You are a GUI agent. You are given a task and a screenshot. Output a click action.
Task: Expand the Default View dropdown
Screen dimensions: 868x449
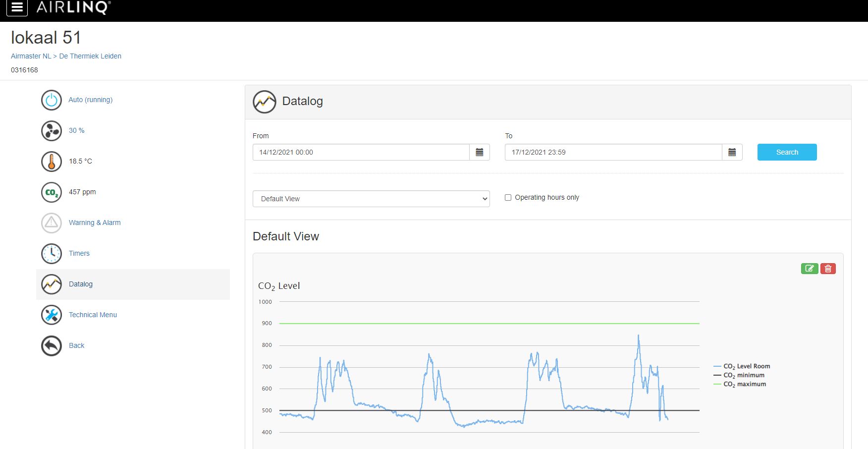(371, 199)
